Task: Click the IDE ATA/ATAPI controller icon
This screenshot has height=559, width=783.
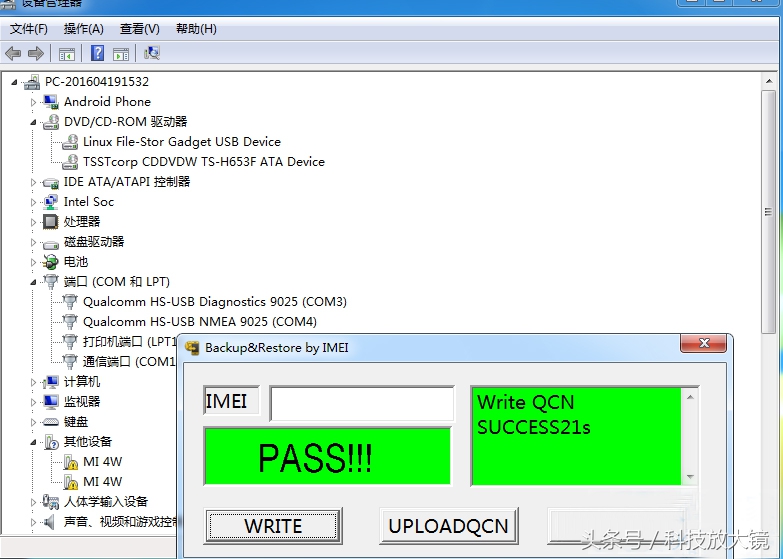Action: [x=51, y=182]
